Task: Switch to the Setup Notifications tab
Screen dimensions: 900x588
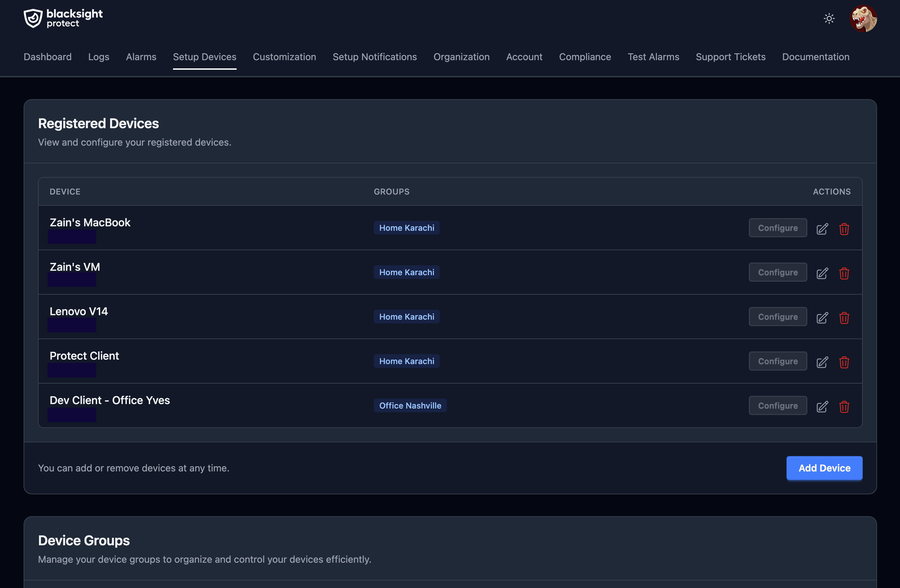Action: click(374, 57)
